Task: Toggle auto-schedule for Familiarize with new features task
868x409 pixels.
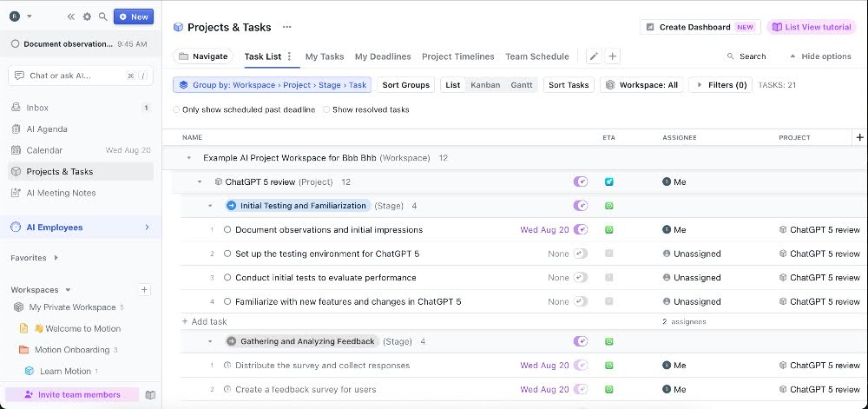Action: 580,301
